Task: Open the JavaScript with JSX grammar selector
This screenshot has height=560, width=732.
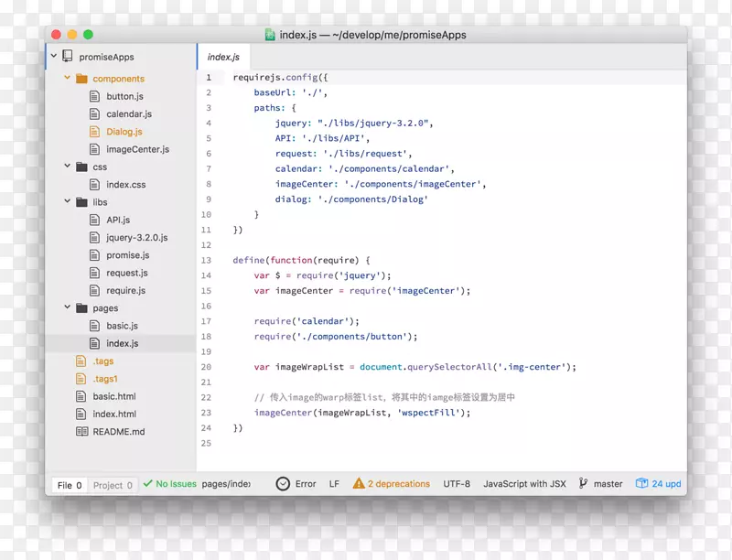Action: tap(524, 483)
